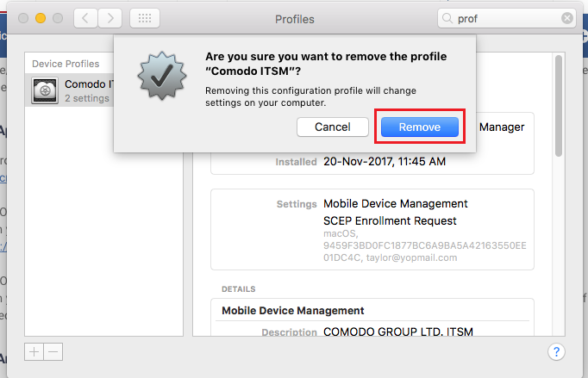Click the search magnifier icon
This screenshot has width=588, height=378.
447,18
